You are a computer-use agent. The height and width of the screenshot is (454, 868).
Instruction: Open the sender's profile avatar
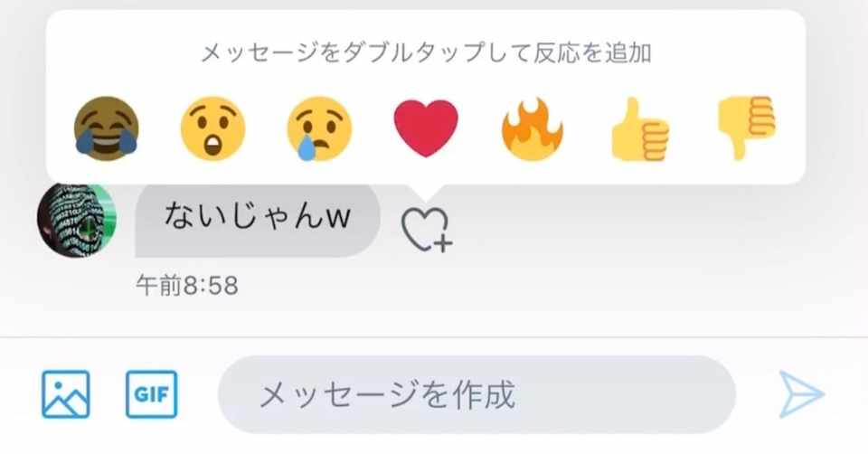(77, 220)
